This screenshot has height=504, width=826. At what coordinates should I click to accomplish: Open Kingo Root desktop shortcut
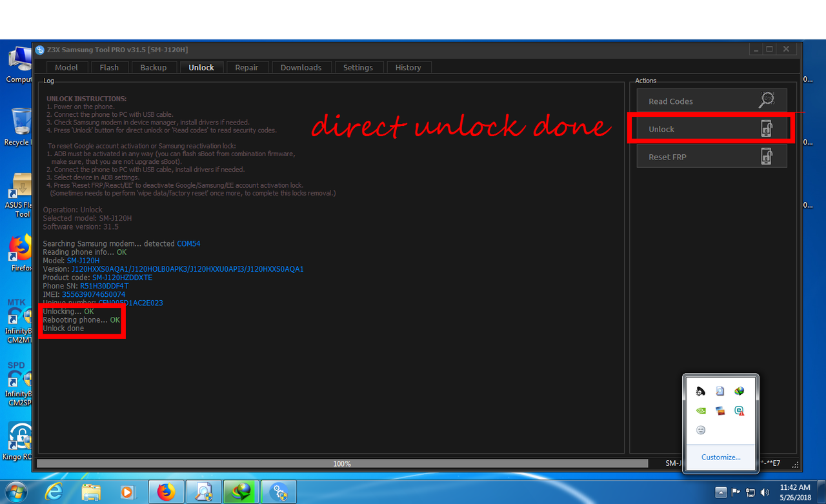pyautogui.click(x=18, y=442)
